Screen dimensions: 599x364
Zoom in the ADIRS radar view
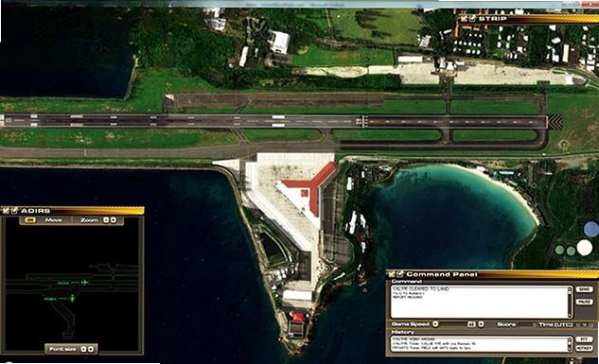[x=113, y=220]
